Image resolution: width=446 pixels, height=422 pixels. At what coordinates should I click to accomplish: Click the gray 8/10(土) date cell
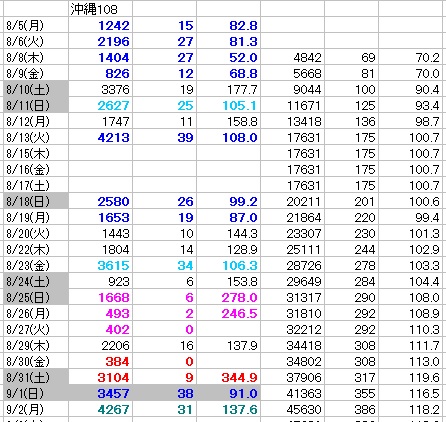point(36,89)
